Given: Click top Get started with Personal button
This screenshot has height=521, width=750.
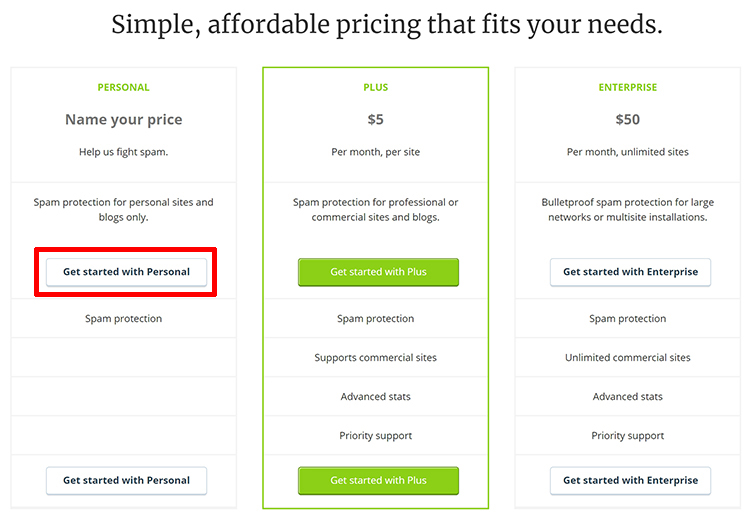Looking at the screenshot, I should (x=126, y=272).
